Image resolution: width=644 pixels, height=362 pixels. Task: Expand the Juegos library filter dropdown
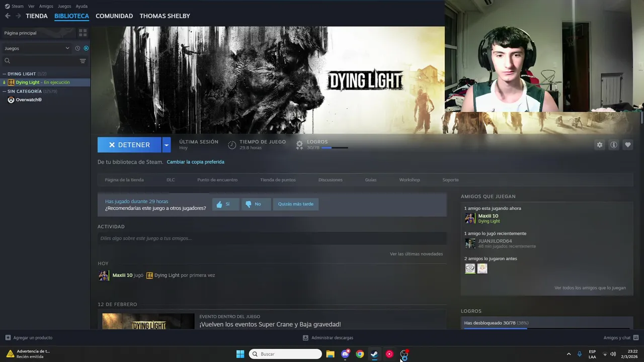click(x=37, y=48)
